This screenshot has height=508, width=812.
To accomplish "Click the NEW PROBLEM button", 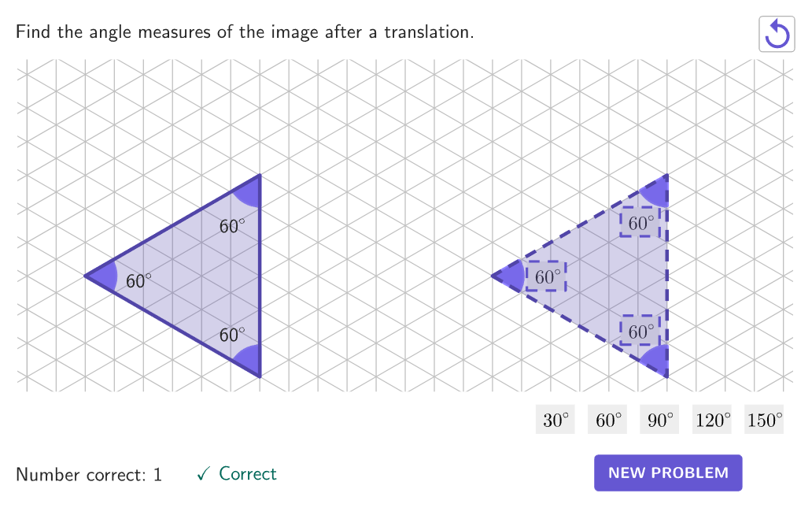I will pyautogui.click(x=668, y=473).
